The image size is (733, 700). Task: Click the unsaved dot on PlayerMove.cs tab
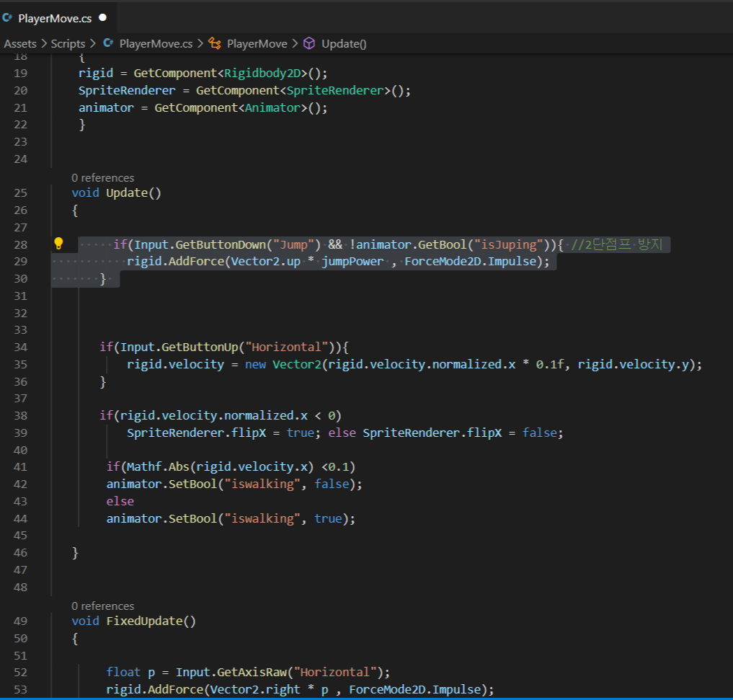coord(103,18)
